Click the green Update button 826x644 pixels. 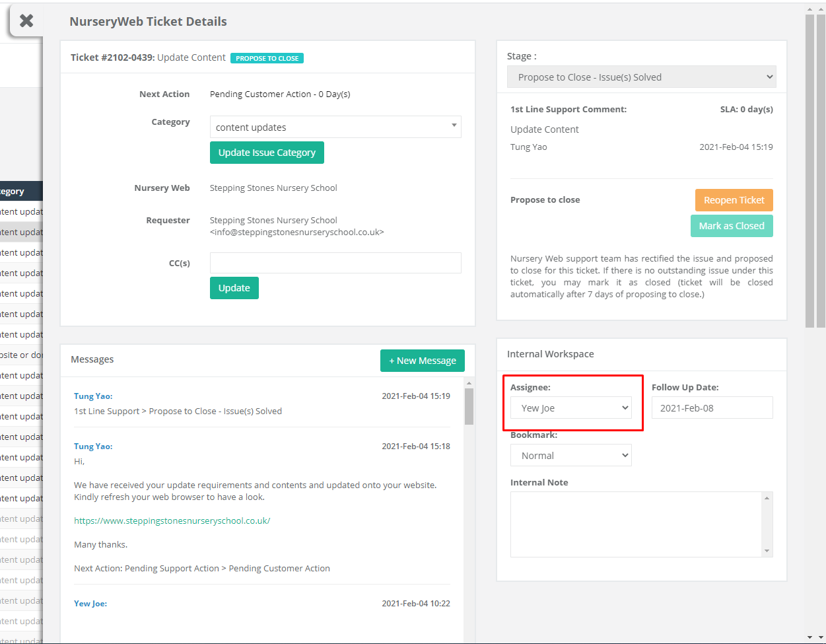pos(234,288)
